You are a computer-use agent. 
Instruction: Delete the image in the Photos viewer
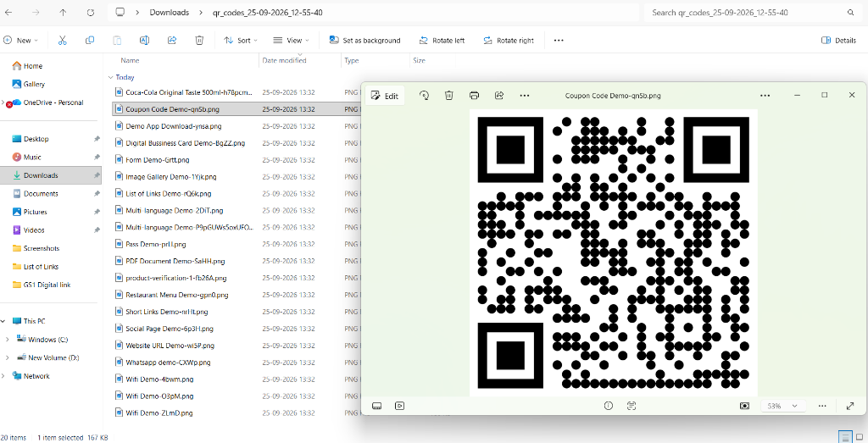pyautogui.click(x=449, y=95)
